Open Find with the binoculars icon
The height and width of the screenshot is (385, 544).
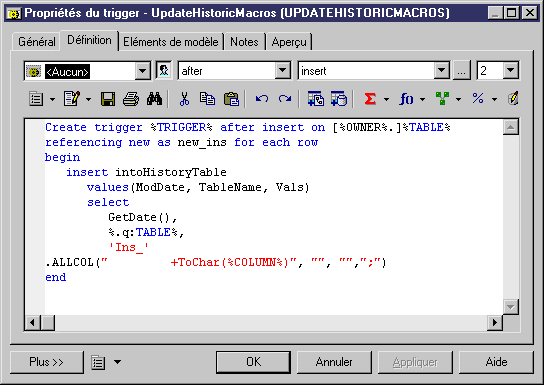click(154, 99)
